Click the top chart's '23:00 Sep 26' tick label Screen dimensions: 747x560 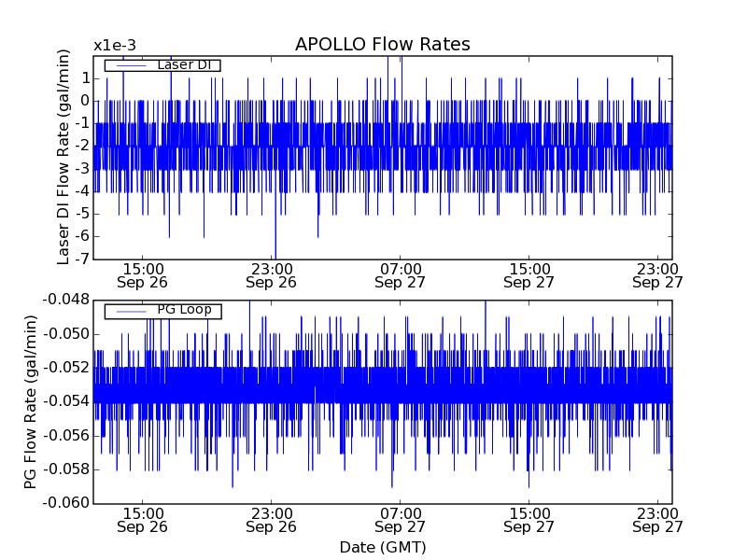pos(271,275)
